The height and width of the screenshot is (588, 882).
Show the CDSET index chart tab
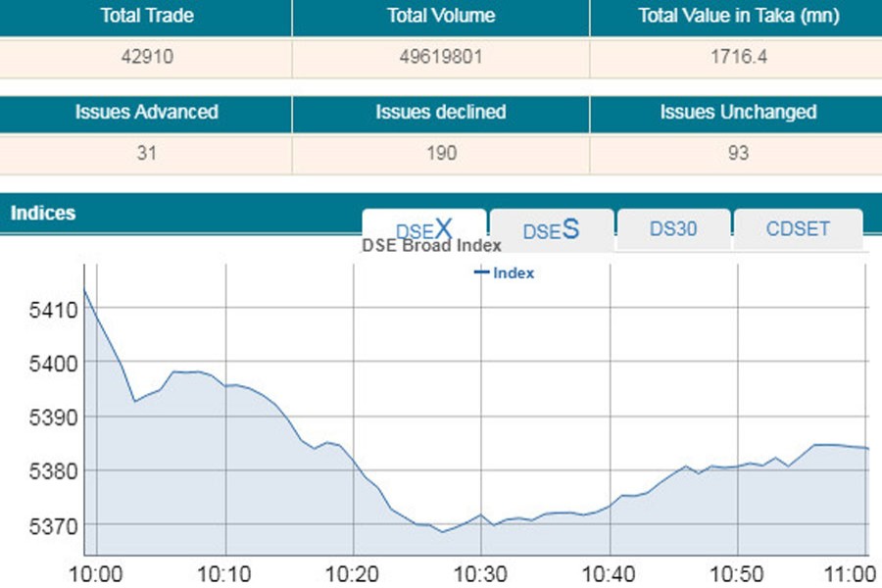[x=798, y=229]
